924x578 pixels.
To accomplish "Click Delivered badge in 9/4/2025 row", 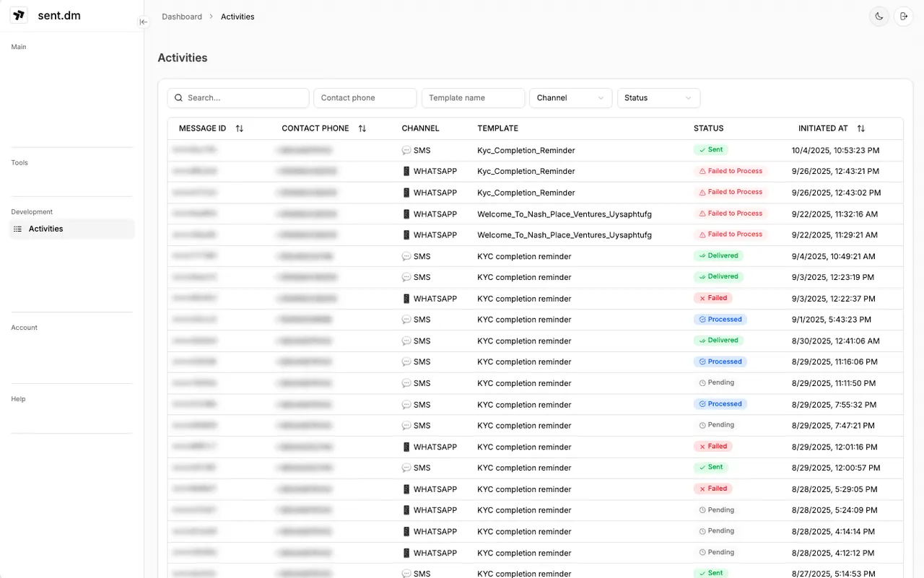I will 718,255.
